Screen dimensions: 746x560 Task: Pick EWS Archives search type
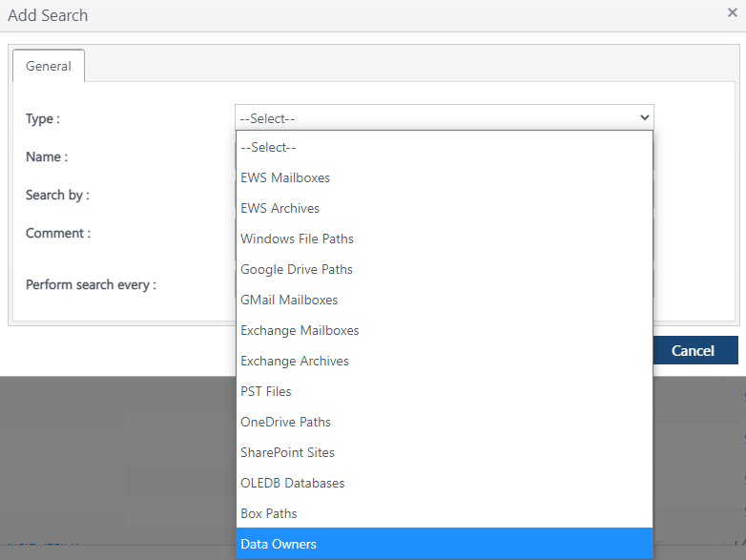pos(280,208)
